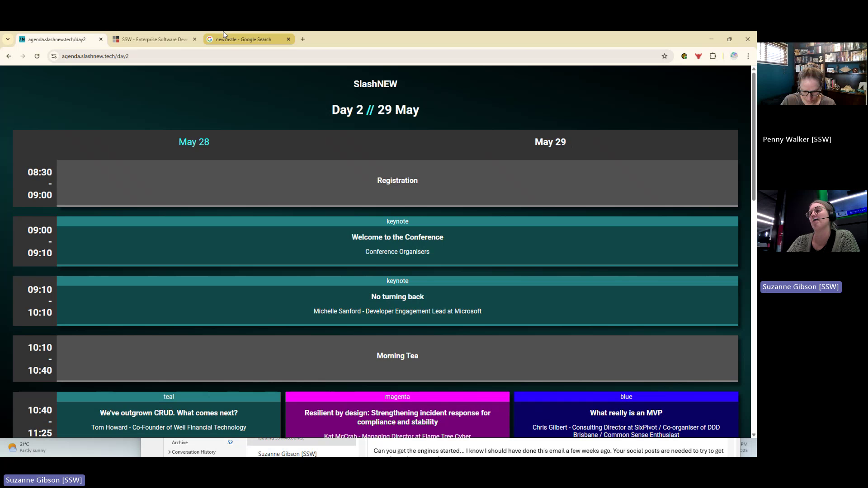
Task: Open No turning back keynote session
Action: click(x=397, y=301)
